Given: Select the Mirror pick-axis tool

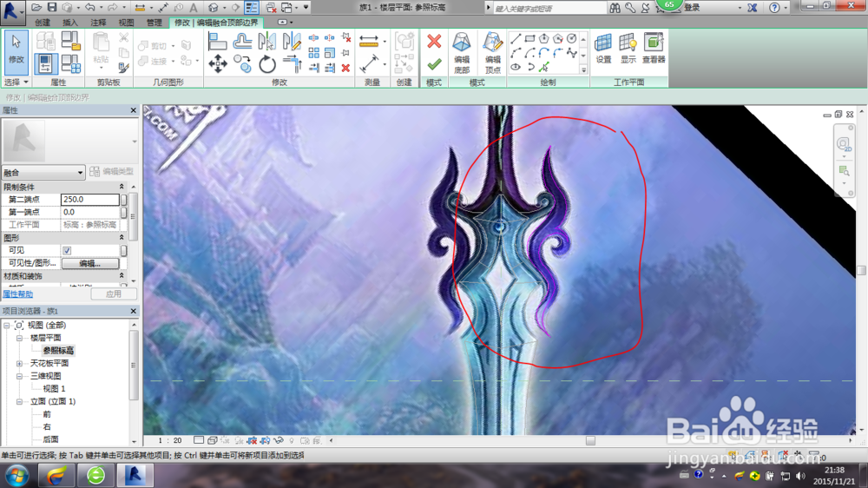Looking at the screenshot, I should tap(266, 42).
